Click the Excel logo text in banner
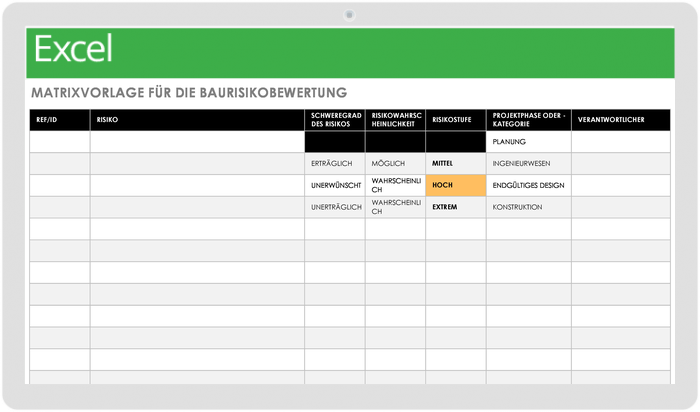This screenshot has height=412, width=700. 73,49
